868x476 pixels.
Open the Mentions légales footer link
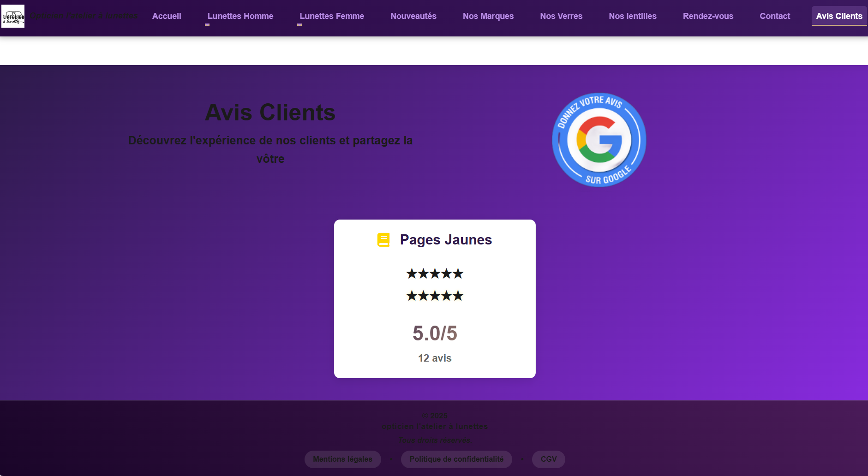(342, 459)
